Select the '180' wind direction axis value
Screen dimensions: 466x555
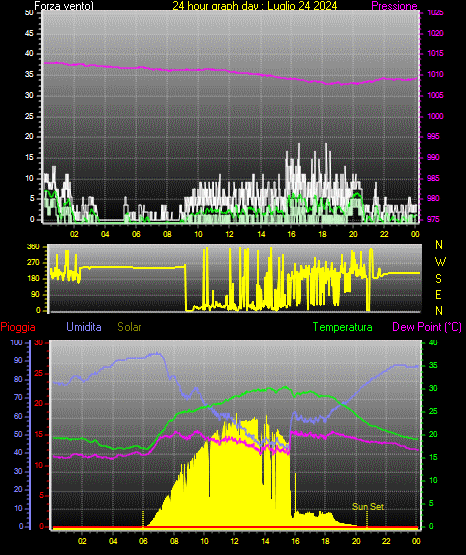33,279
